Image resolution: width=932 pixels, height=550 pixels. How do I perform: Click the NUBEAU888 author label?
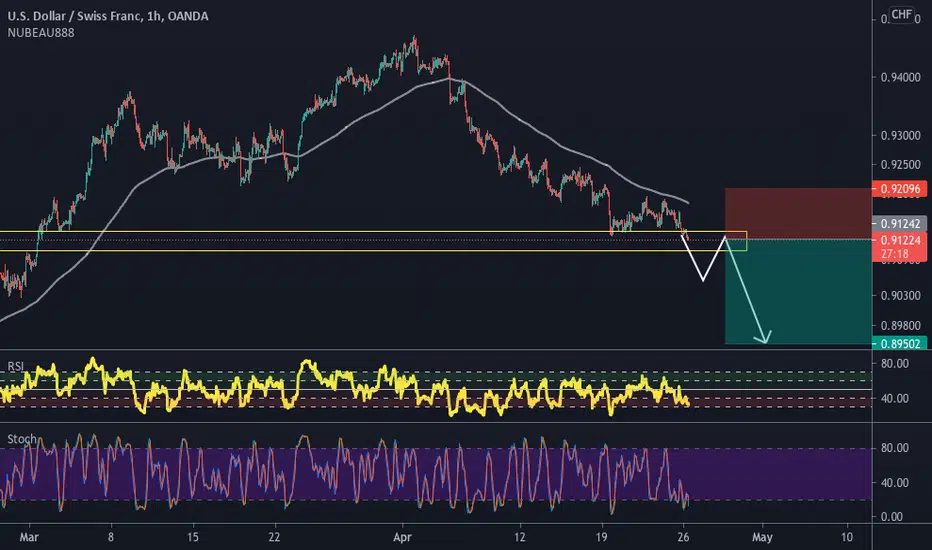click(x=41, y=33)
